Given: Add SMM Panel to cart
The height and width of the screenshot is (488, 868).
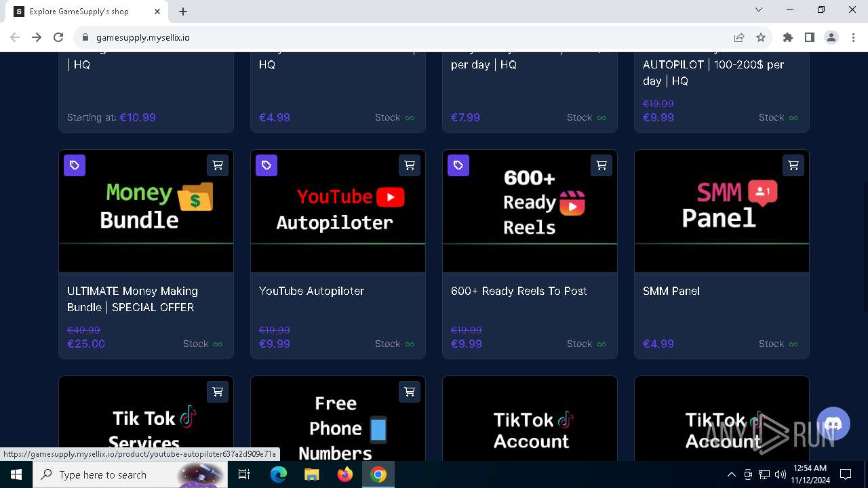Looking at the screenshot, I should click(793, 165).
